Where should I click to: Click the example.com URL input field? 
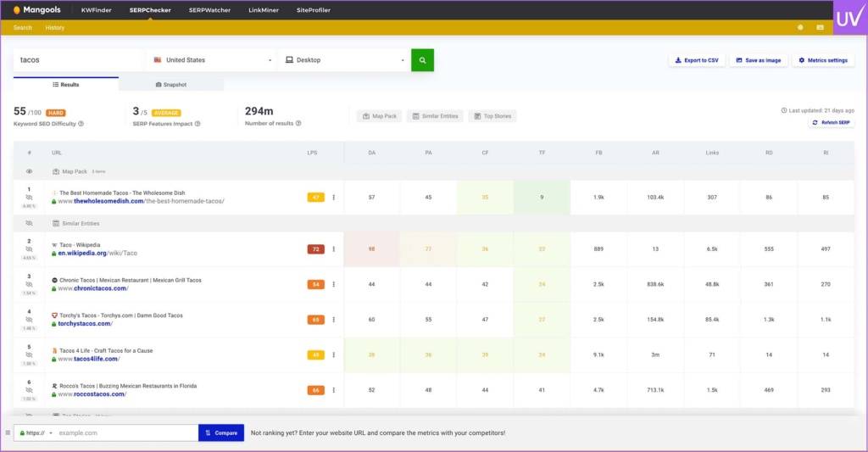pyautogui.click(x=125, y=432)
